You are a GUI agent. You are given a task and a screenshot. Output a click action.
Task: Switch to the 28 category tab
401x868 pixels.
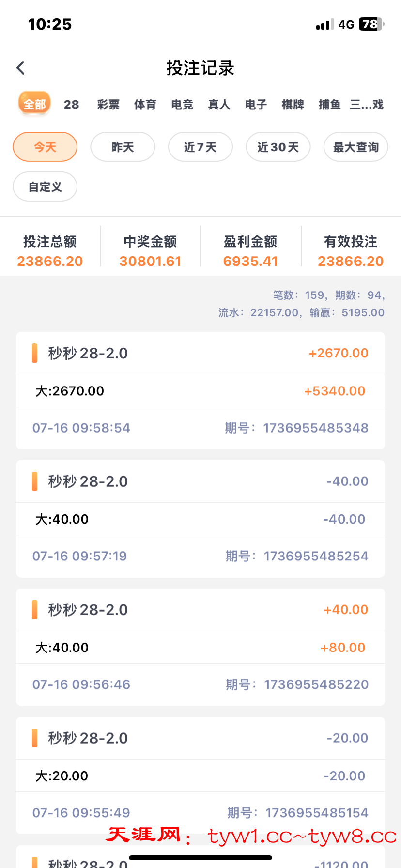tap(71, 105)
